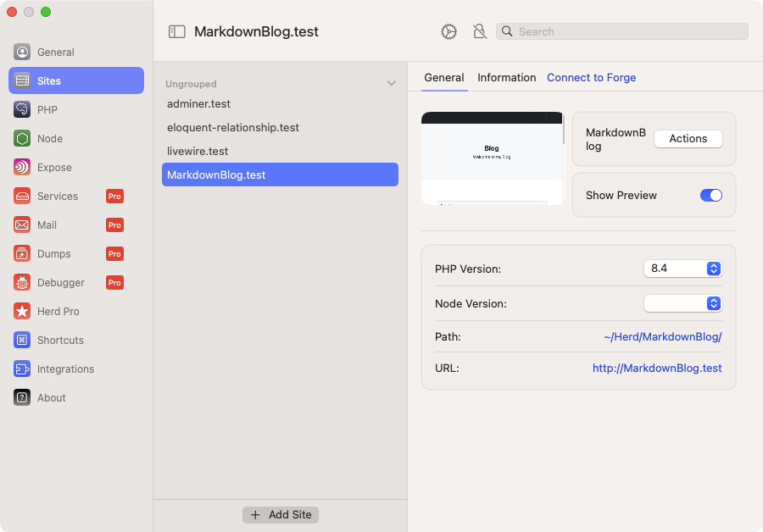The width and height of the screenshot is (763, 532).
Task: Click the crossed-out icon beside the search field
Action: [x=479, y=31]
